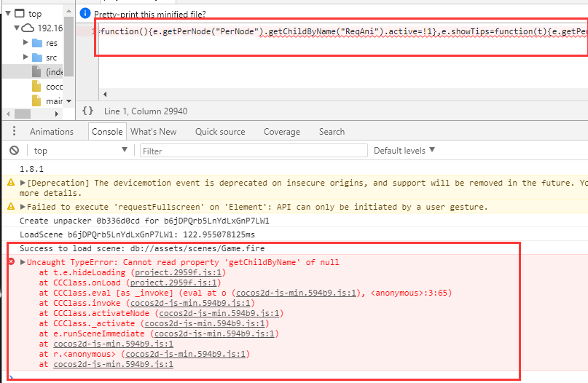The height and width of the screenshot is (383, 588).
Task: Open cocos2d-js-min link at CCClass.eval
Action: [x=296, y=293]
